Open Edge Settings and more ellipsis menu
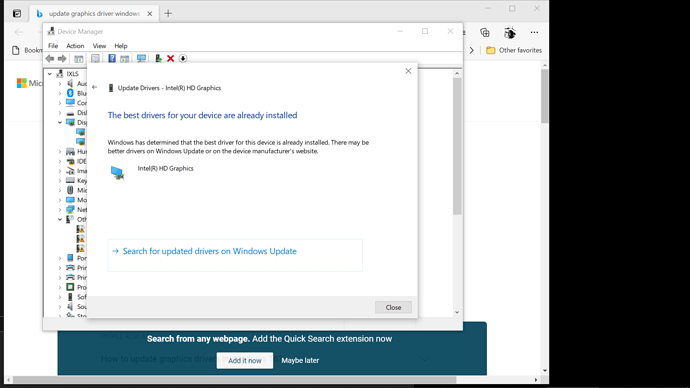 click(x=534, y=32)
